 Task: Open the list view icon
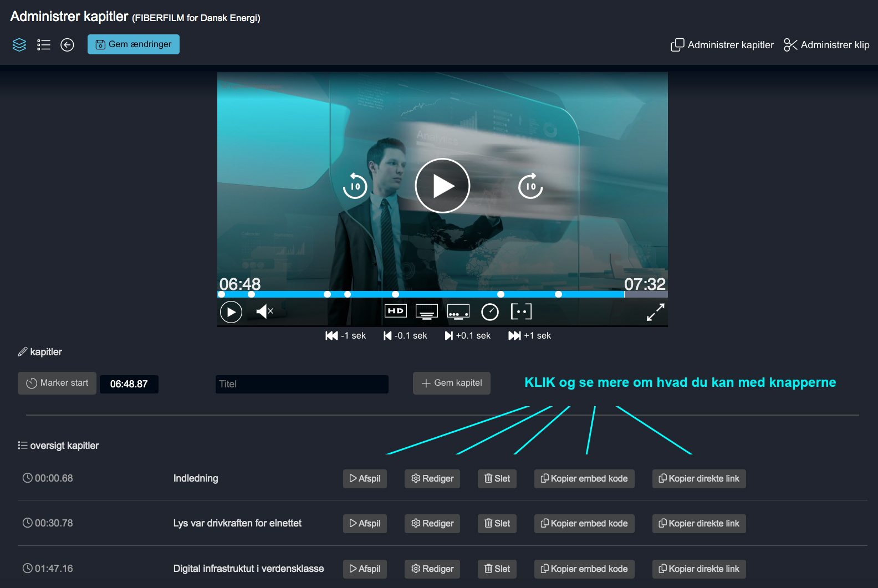pos(43,45)
